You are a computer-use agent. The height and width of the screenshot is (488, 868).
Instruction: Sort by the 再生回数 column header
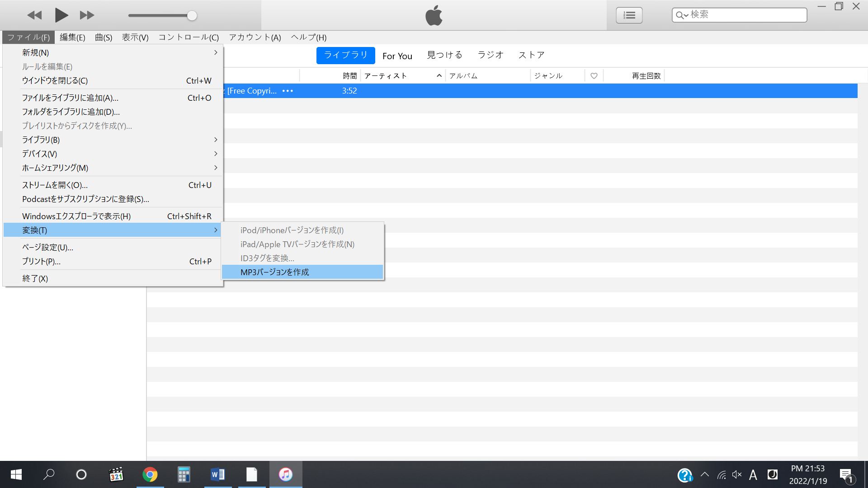(646, 76)
